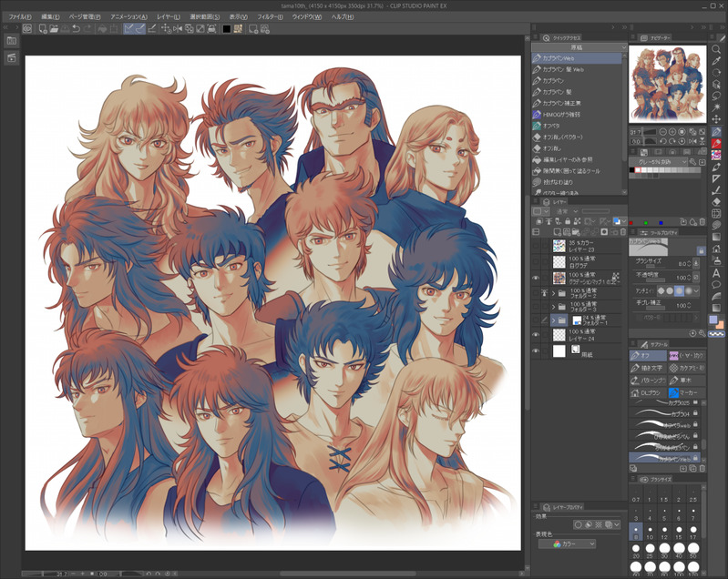Select オフ消し(ベクター) in Quick Access

point(578,137)
